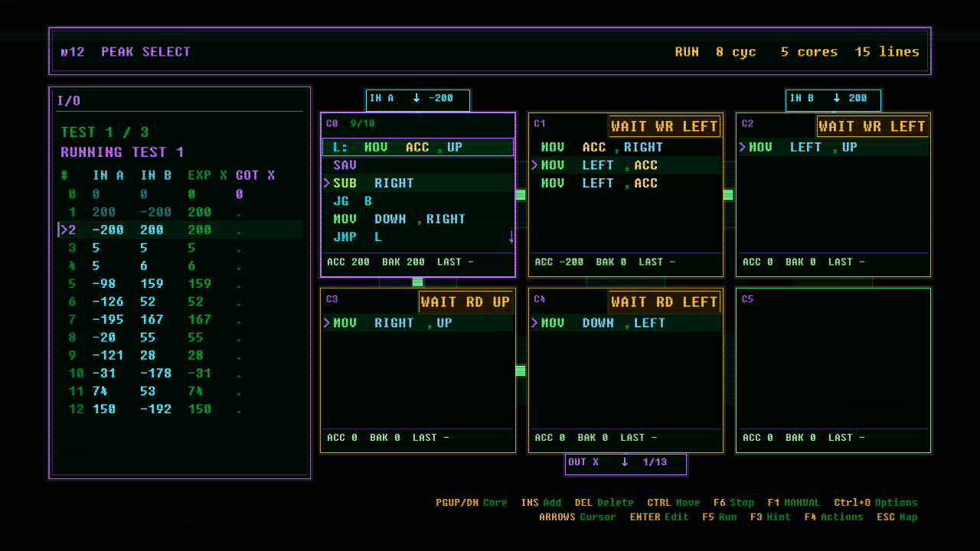The height and width of the screenshot is (551, 980).
Task: Click the EXP X column header
Action: click(x=207, y=175)
